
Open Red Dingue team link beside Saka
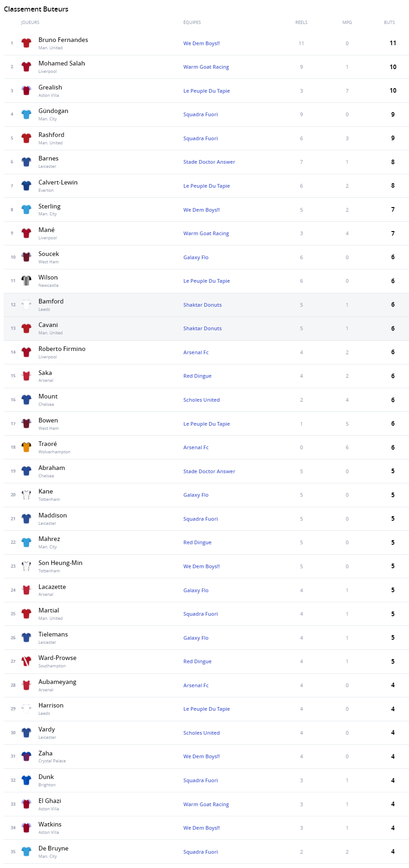tap(197, 376)
